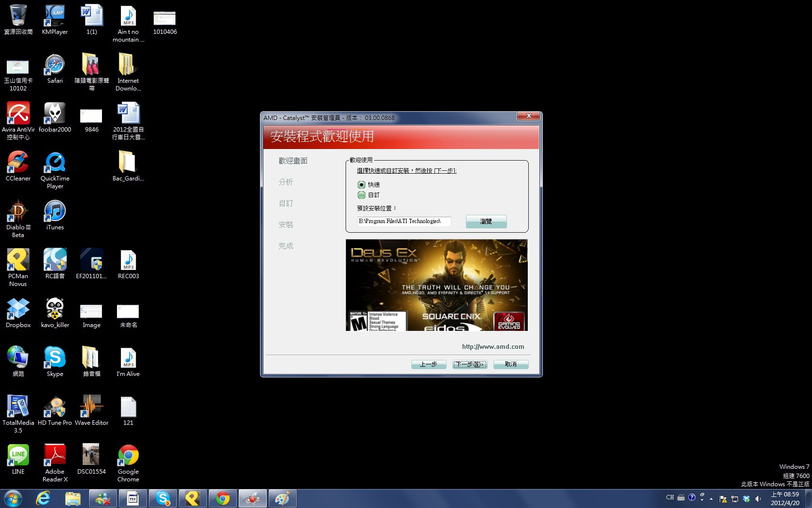Open the Google Chrome taskbar button
The height and width of the screenshot is (508, 812).
coord(223,498)
